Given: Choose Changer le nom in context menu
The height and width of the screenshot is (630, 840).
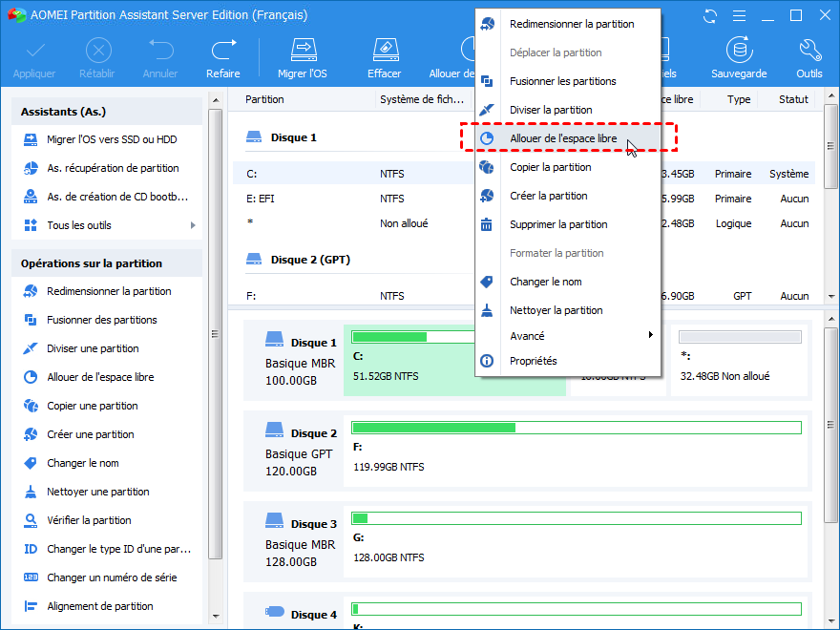Looking at the screenshot, I should click(568, 282).
